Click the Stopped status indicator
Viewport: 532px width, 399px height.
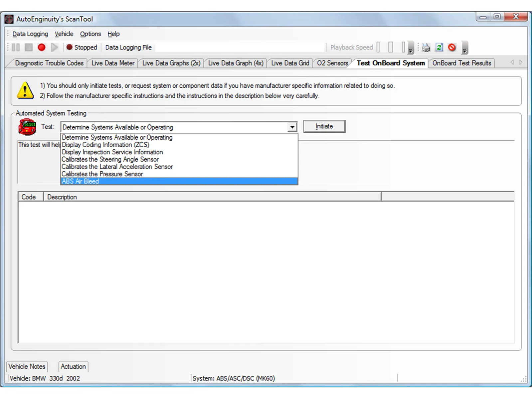tap(82, 48)
